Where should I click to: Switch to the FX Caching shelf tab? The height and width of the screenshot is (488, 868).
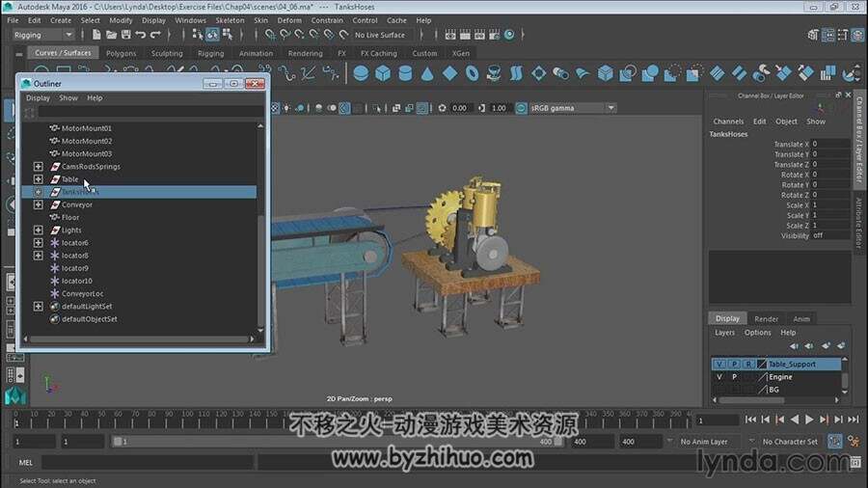coord(379,53)
